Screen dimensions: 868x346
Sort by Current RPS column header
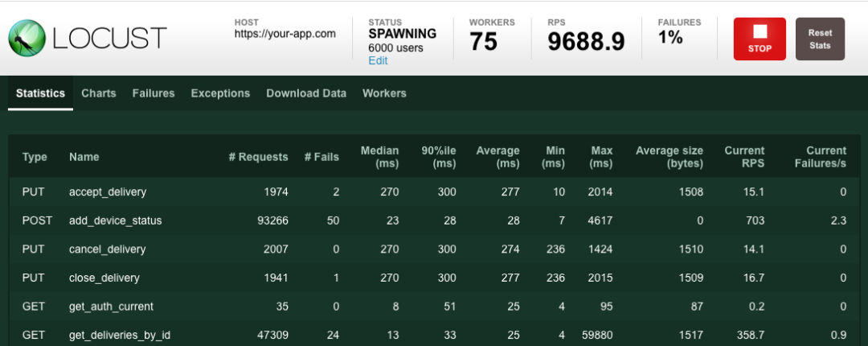click(744, 157)
